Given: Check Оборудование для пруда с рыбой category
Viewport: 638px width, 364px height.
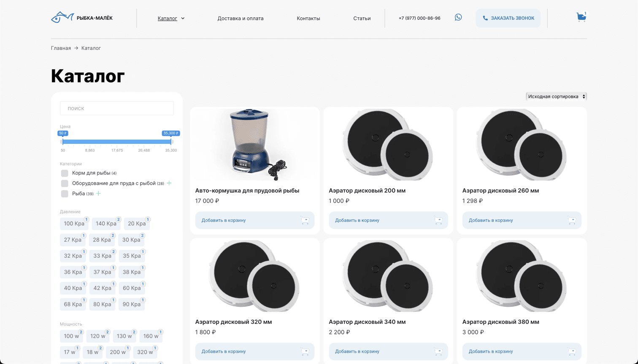Looking at the screenshot, I should pyautogui.click(x=65, y=183).
